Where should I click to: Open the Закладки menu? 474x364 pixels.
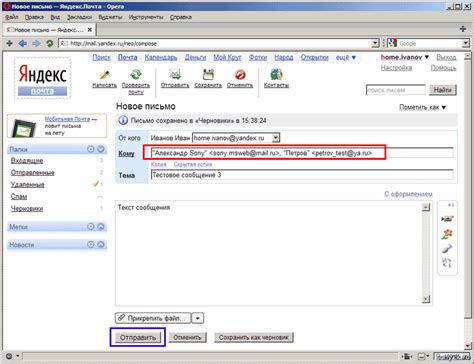[79, 17]
